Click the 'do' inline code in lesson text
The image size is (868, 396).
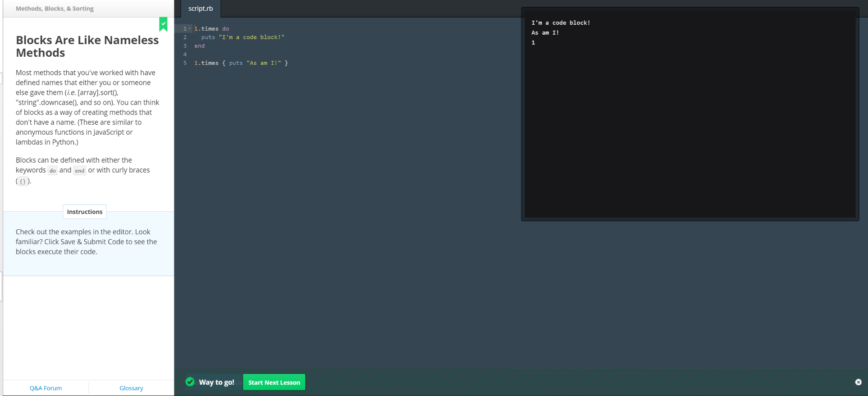[x=53, y=171]
